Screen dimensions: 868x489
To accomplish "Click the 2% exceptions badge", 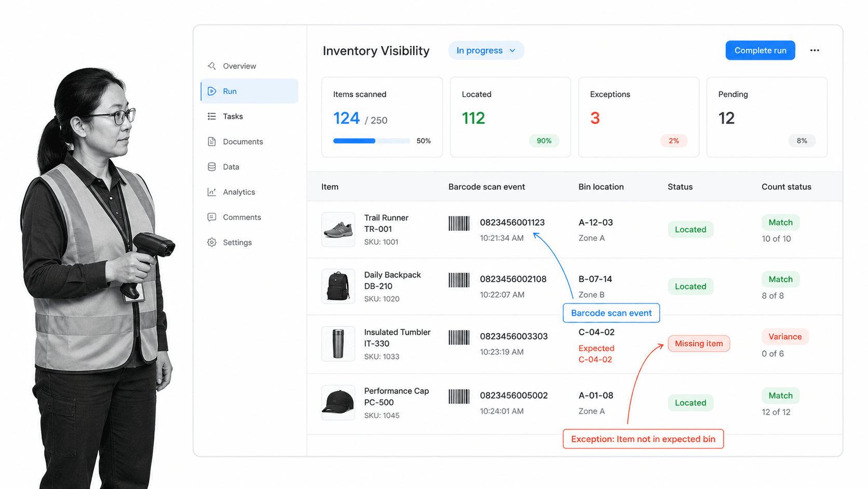I will [x=674, y=141].
